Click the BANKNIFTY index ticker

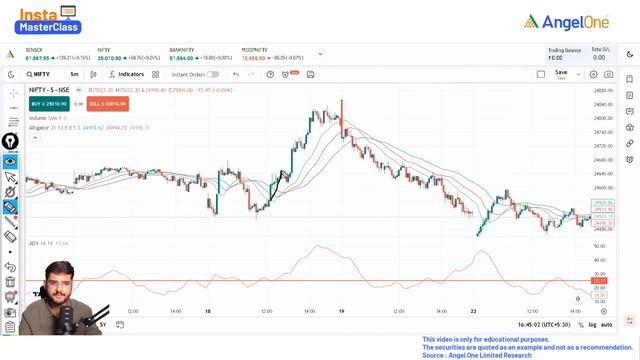(201, 54)
